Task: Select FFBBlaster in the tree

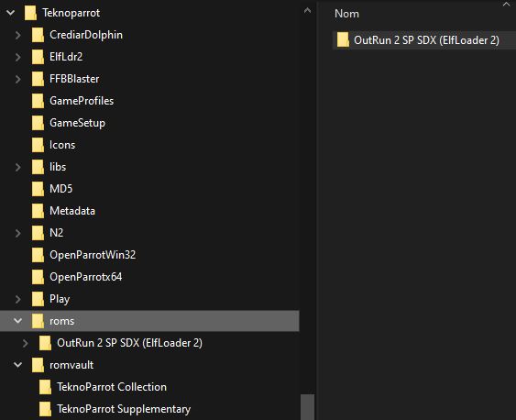Action: click(74, 79)
